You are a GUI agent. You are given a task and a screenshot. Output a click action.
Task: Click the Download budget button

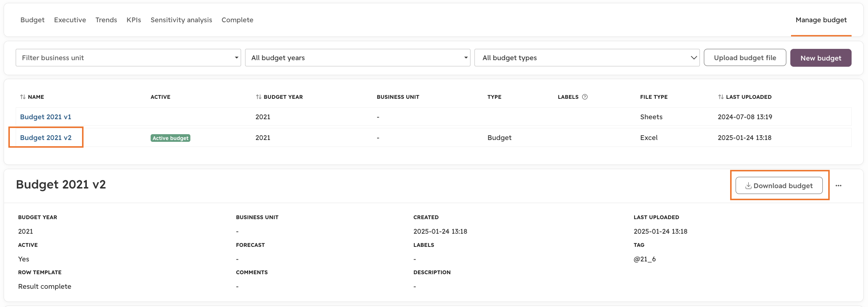[x=779, y=186]
